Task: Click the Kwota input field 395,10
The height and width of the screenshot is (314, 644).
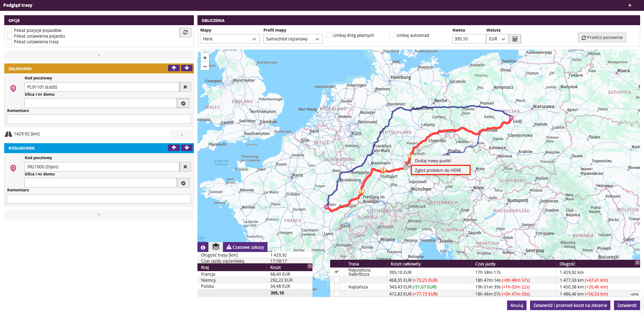Action: tap(469, 39)
